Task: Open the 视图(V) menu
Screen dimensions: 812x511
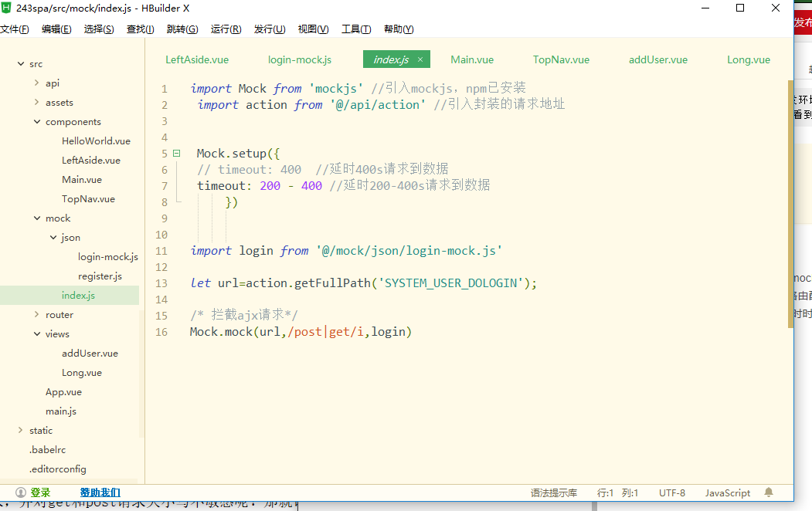Action: pos(313,29)
